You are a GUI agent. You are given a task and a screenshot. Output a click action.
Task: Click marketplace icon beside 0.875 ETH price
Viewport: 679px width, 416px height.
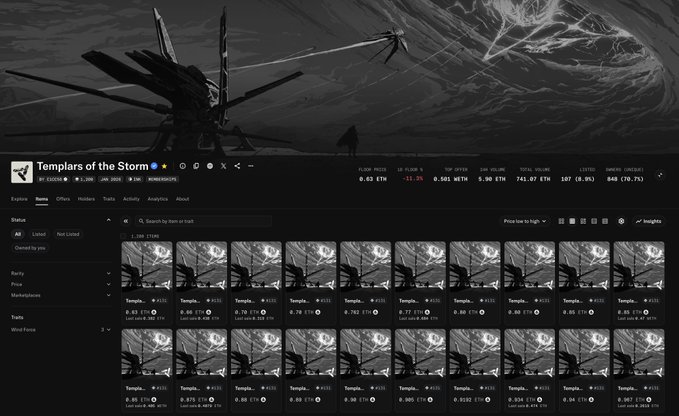(x=211, y=400)
